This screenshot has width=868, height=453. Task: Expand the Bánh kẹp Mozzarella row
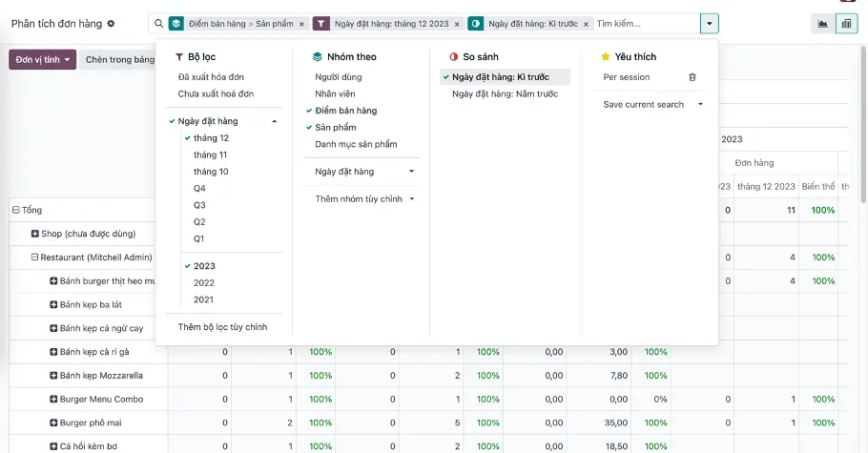(x=54, y=376)
